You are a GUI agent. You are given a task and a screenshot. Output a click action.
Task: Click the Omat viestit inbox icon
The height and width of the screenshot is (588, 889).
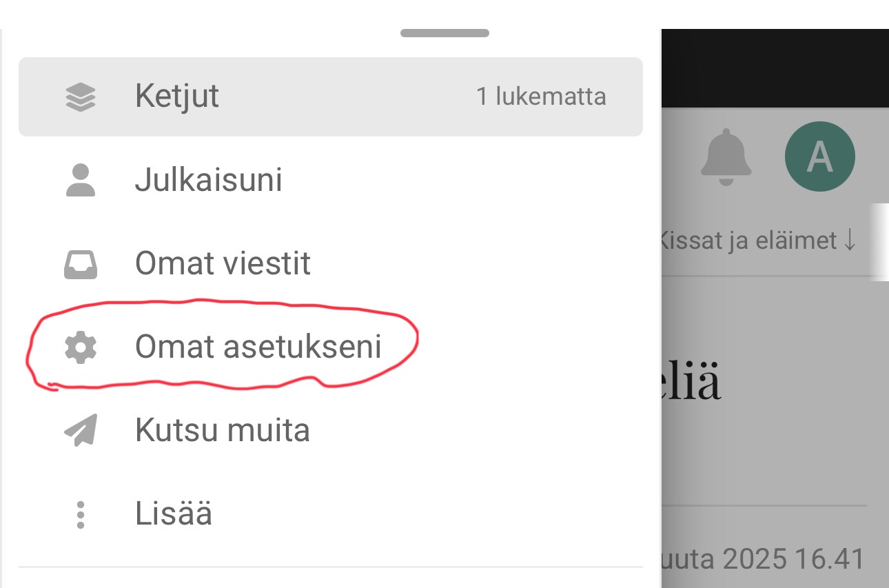click(x=81, y=264)
